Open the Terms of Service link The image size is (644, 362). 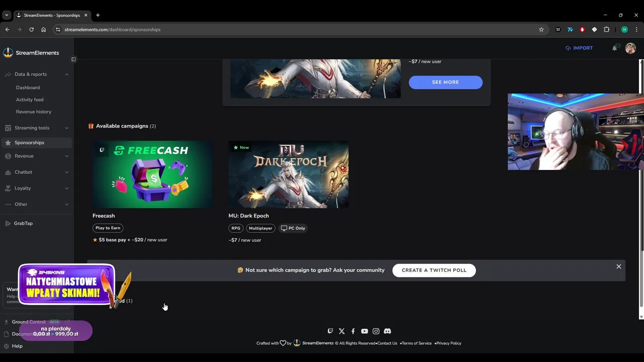tap(417, 343)
